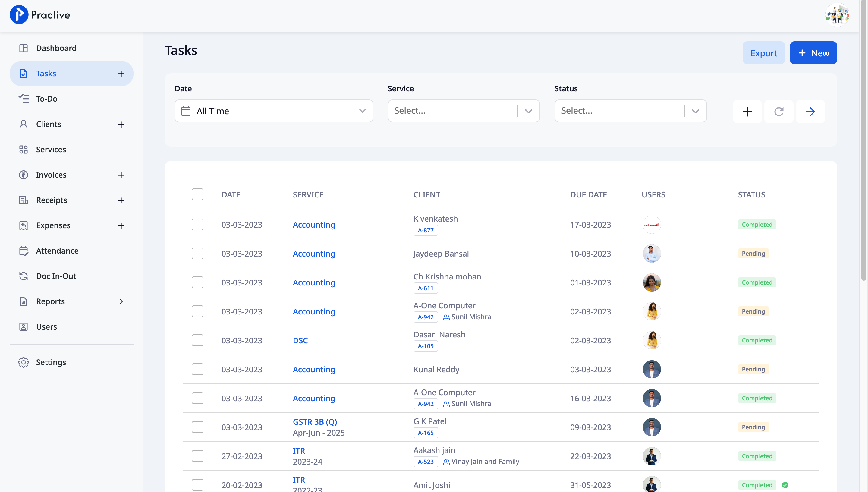Expand the Reports submenu
Viewport: 868px width, 492px height.
tap(121, 301)
